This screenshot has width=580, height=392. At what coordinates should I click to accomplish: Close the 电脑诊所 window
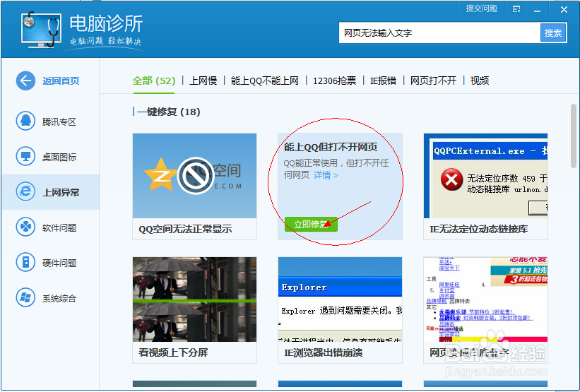click(564, 10)
